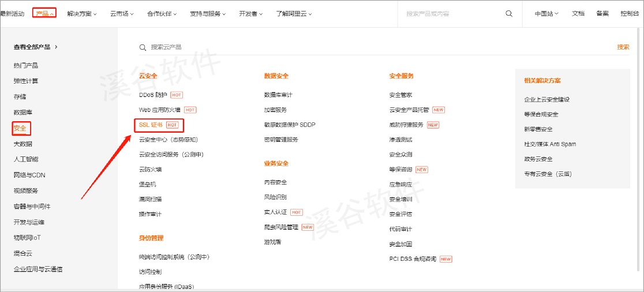Screen dimensions: 644x292
Task: Open the 漏洞扫描 link
Action: click(x=150, y=199)
